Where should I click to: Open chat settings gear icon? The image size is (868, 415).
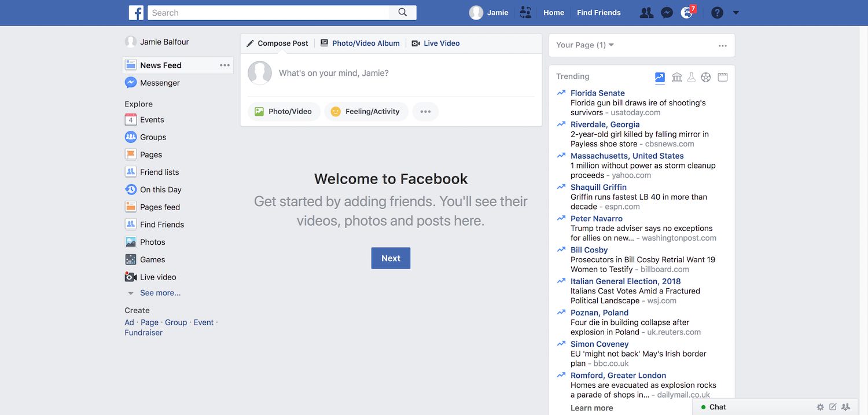pos(820,407)
